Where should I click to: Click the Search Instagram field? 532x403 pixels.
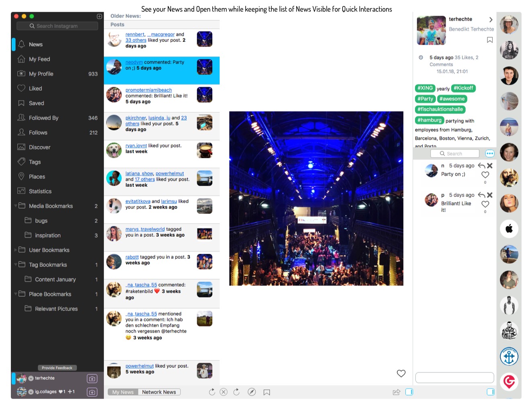click(x=57, y=26)
